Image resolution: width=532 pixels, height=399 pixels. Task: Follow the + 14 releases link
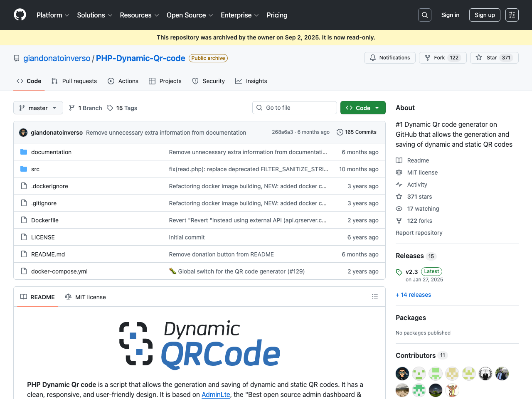pos(413,295)
